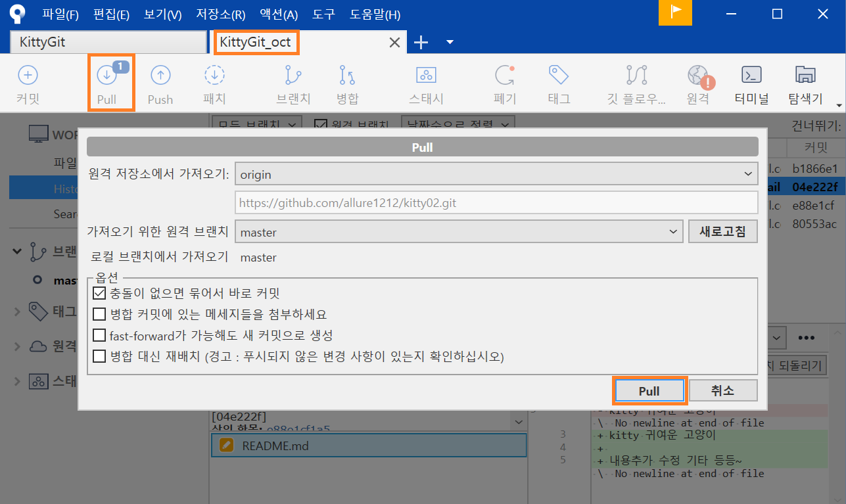846x504 pixels.
Task: Open the Actions (액션) menu
Action: coord(279,14)
